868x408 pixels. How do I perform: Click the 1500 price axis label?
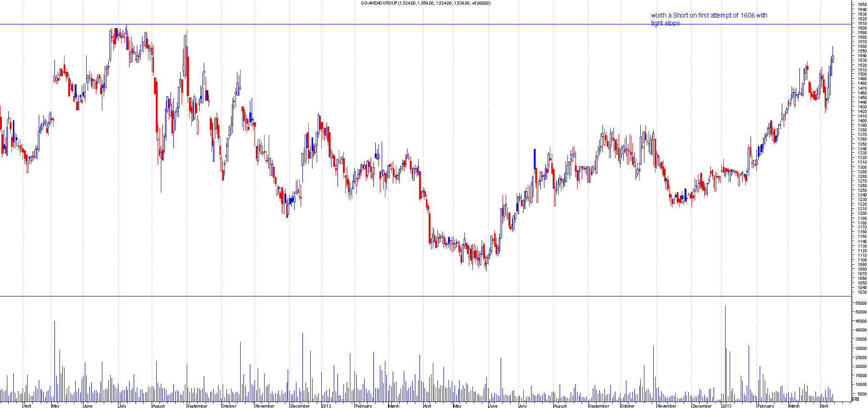[x=862, y=74]
